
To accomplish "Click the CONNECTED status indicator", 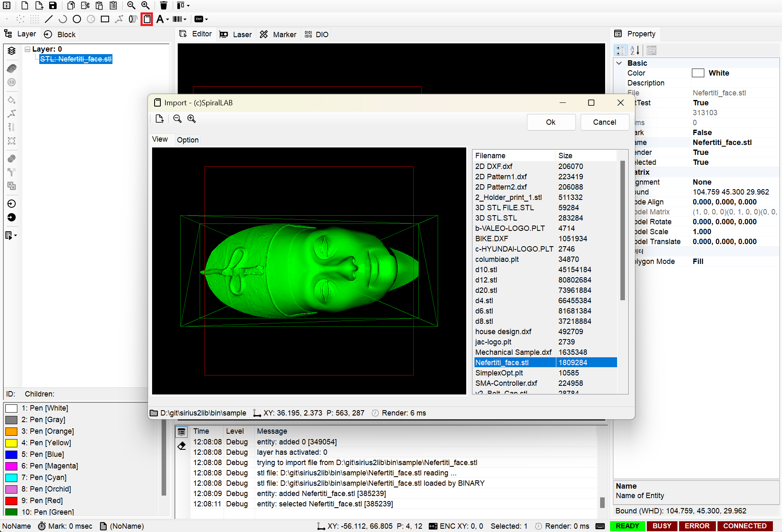I will point(745,526).
